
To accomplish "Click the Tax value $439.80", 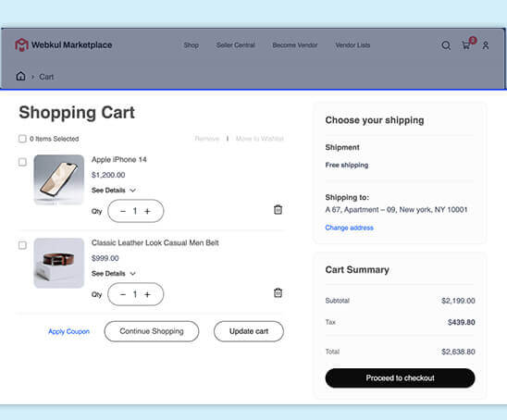I will click(x=462, y=322).
